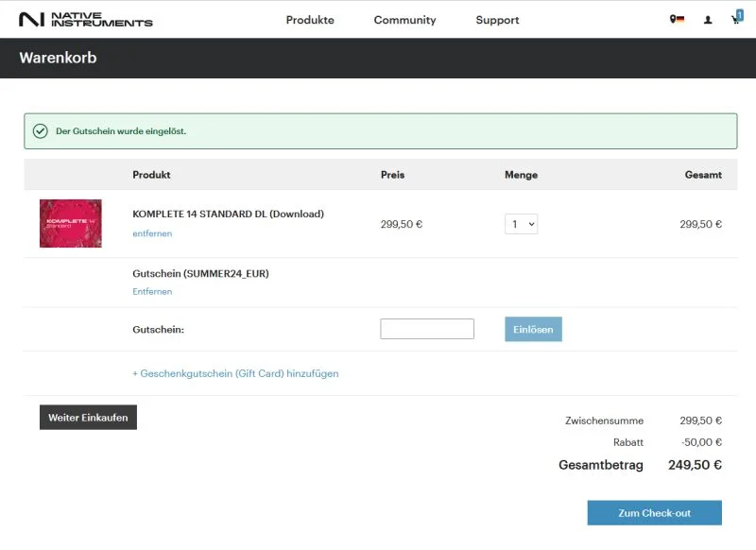Open the user account icon
The image size is (756, 550).
pos(707,20)
